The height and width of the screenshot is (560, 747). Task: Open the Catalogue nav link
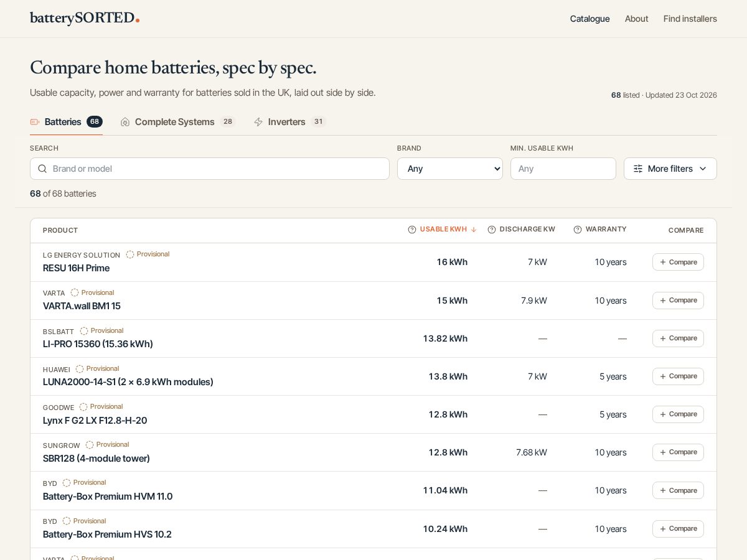[590, 19]
